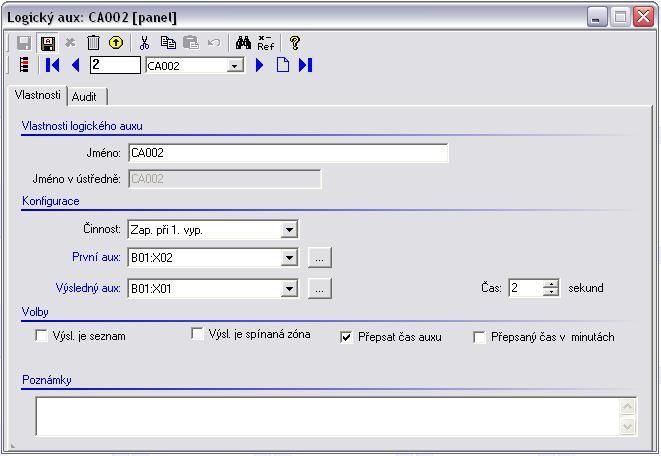The image size is (661, 456).
Task: Click the trash can delete icon
Action: 93,43
